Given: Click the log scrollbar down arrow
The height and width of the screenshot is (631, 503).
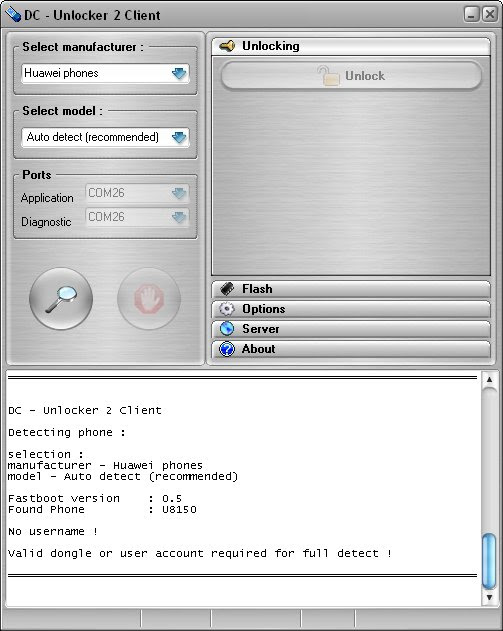Looking at the screenshot, I should pos(489,597).
